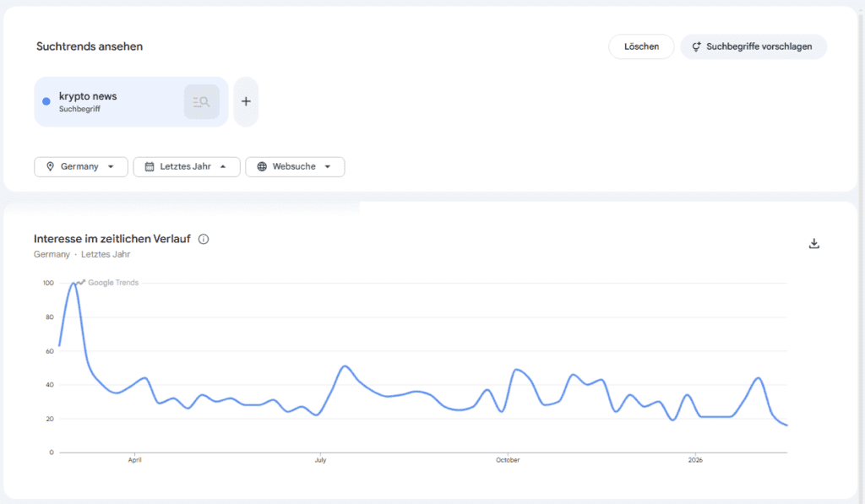Select the April label on the time axis

click(x=134, y=460)
